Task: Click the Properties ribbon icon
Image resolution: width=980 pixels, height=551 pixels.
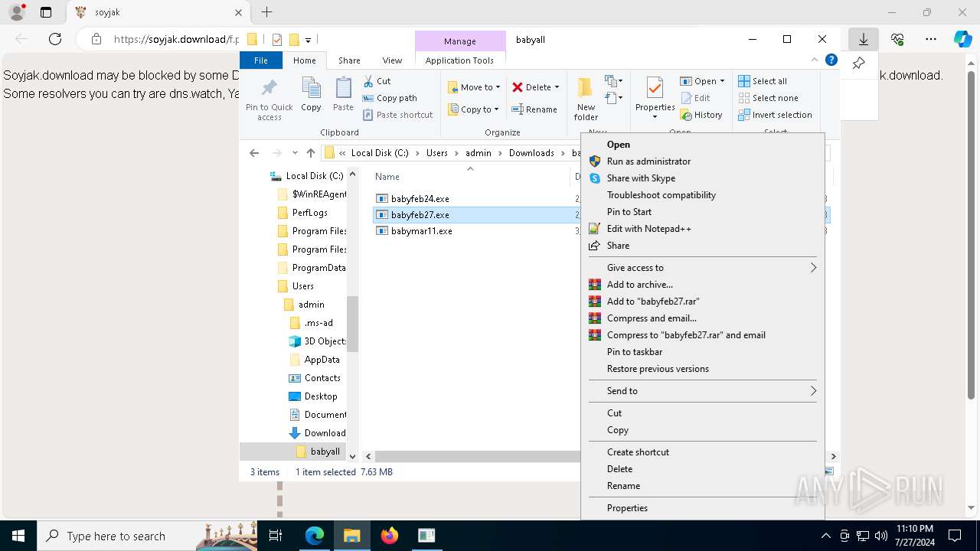Action: pos(654,87)
